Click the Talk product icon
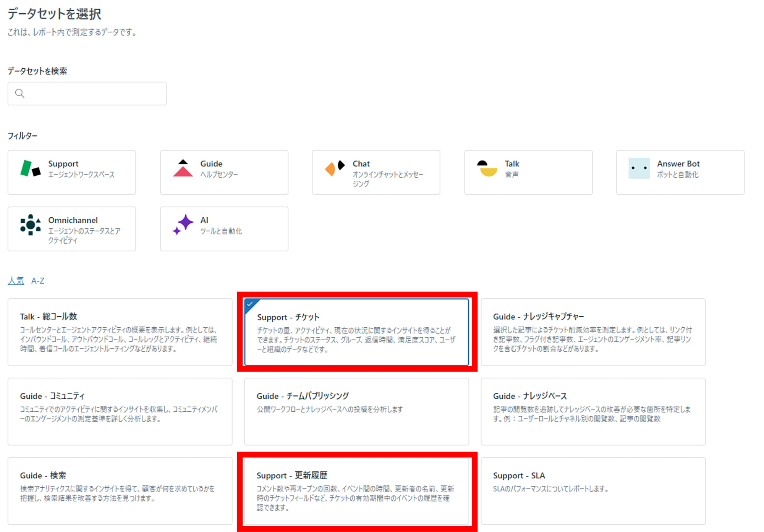The image size is (764, 532). pos(487,168)
